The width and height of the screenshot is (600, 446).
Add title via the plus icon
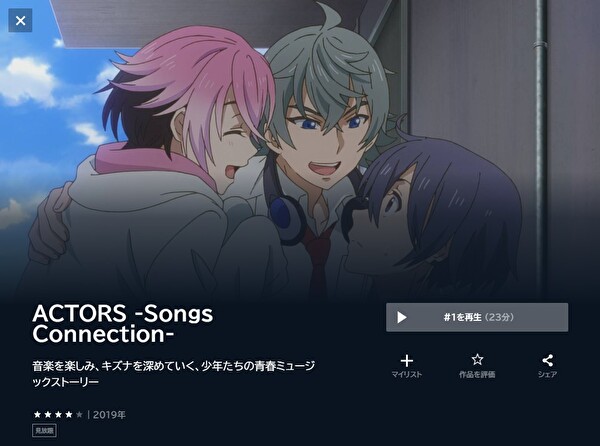pyautogui.click(x=407, y=361)
